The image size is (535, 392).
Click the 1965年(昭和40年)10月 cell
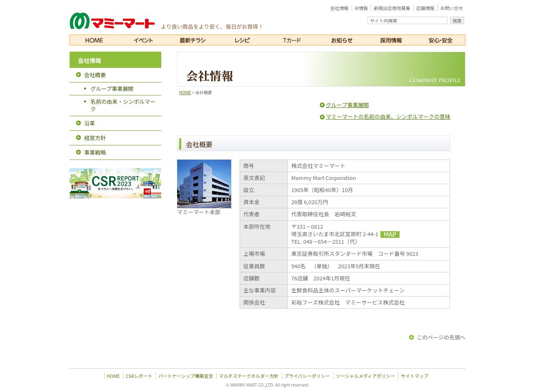[x=369, y=190]
